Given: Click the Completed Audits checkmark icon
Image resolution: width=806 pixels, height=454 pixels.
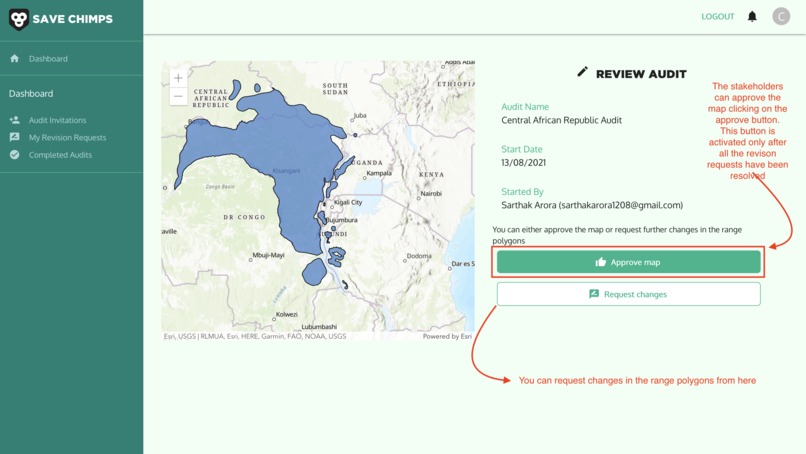Looking at the screenshot, I should [x=14, y=155].
